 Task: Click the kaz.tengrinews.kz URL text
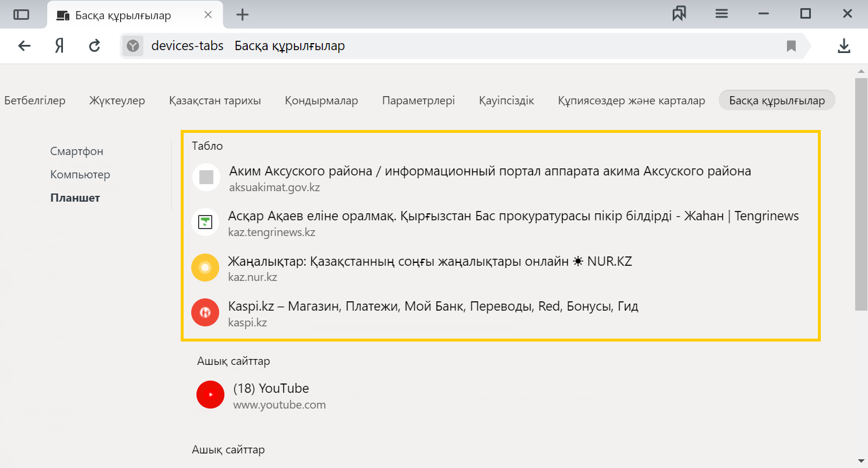[x=272, y=233]
